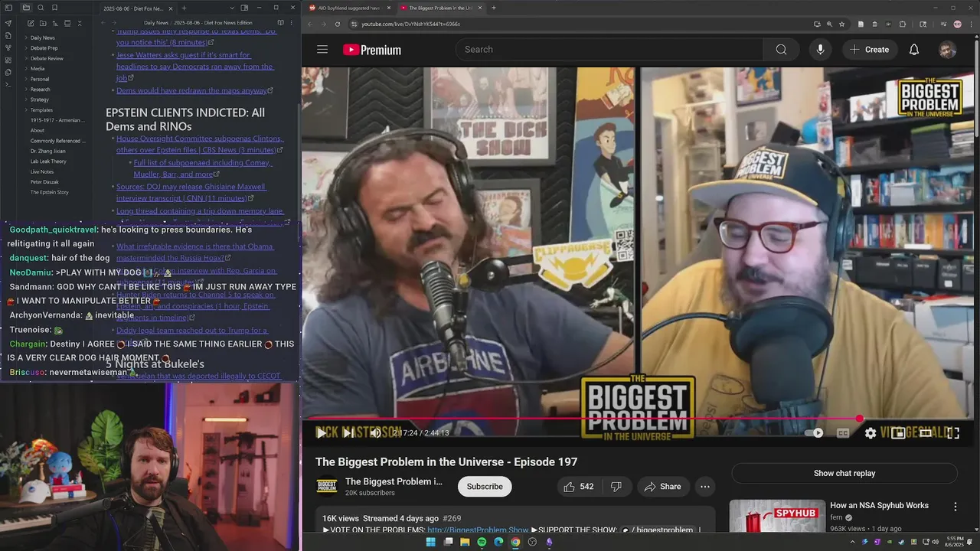Screen dimensions: 980x551
Task: Open Obsidian command palette terminal icon
Action: coord(8,84)
